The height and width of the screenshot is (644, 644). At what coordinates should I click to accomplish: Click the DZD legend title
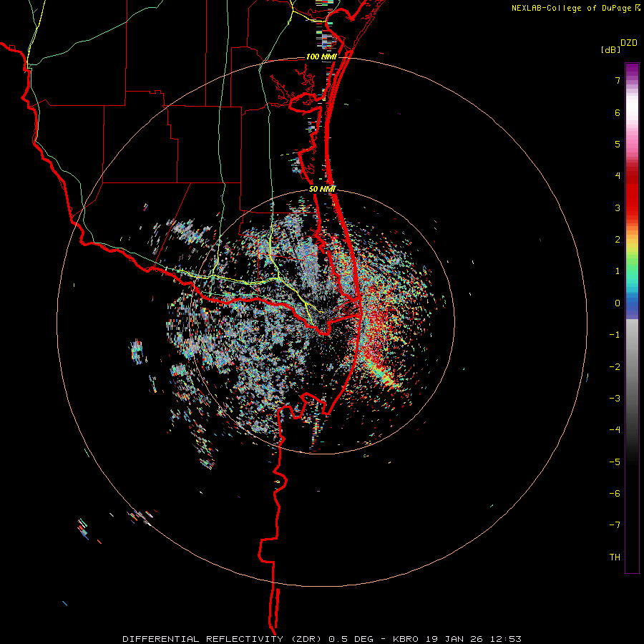(629, 43)
